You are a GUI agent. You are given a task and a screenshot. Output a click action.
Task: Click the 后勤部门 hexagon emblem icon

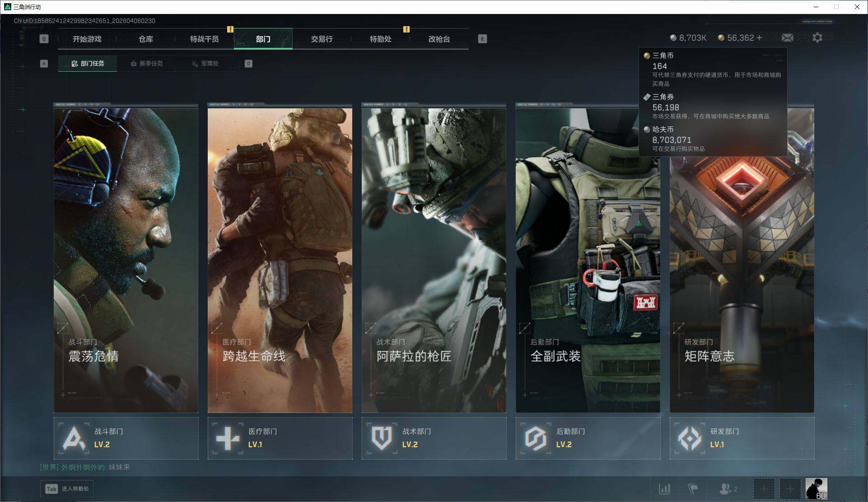click(x=536, y=438)
